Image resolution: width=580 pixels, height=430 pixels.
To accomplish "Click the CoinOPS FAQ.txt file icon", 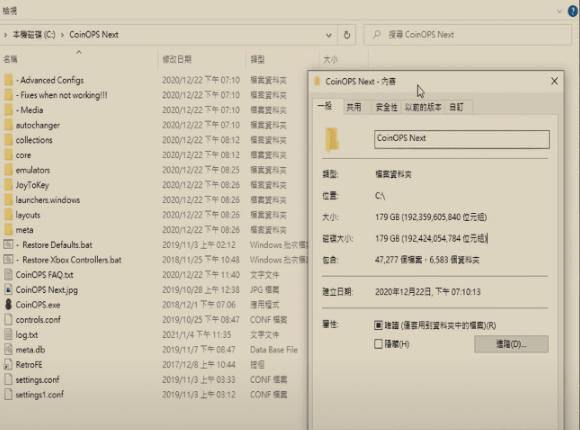I will 8,275.
